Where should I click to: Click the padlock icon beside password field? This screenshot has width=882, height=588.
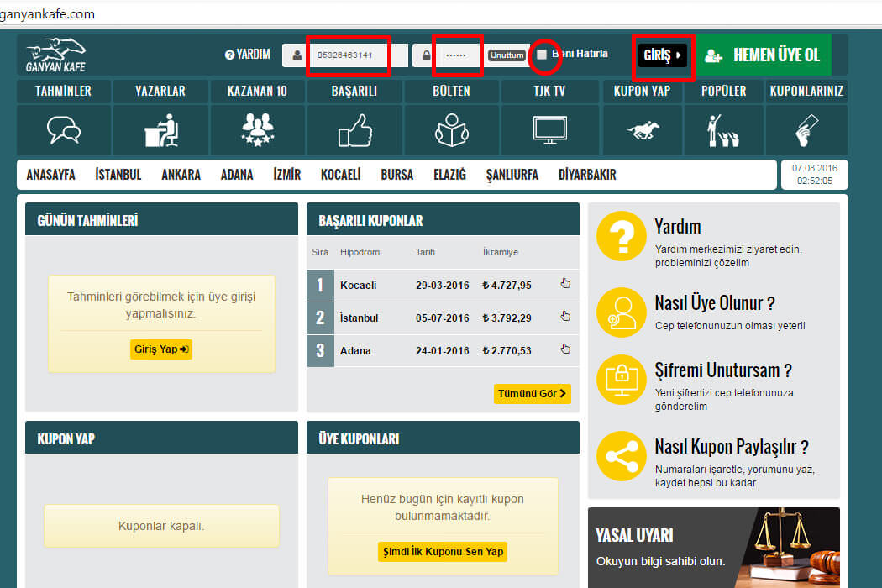[x=427, y=55]
